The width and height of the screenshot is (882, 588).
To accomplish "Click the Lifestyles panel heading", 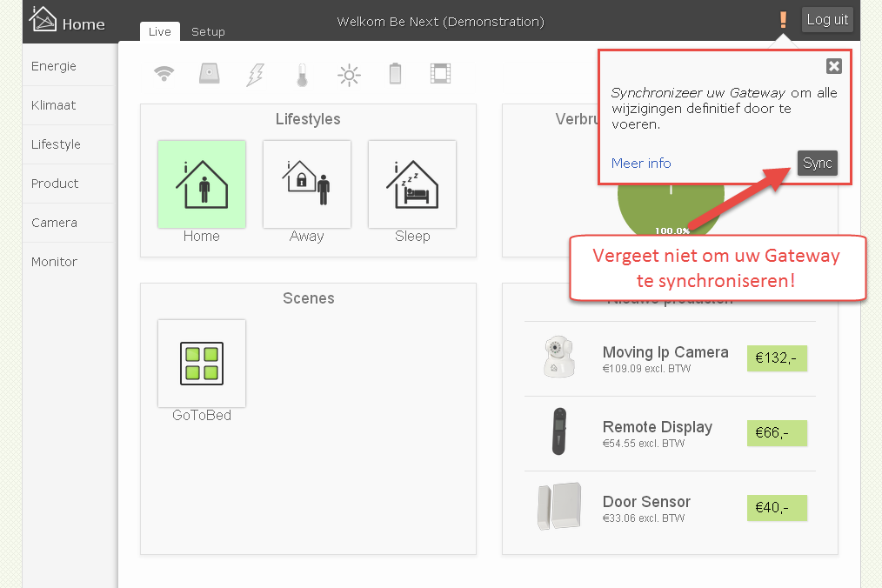I will tap(308, 119).
